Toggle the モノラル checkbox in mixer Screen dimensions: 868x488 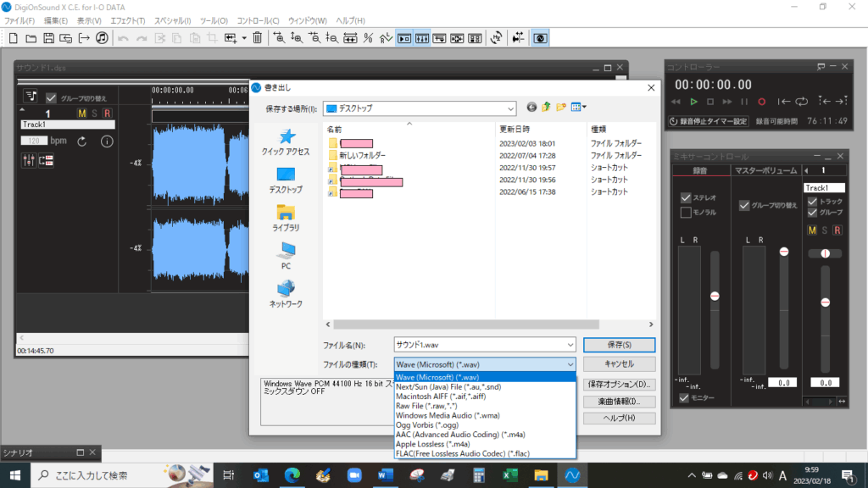tap(686, 213)
